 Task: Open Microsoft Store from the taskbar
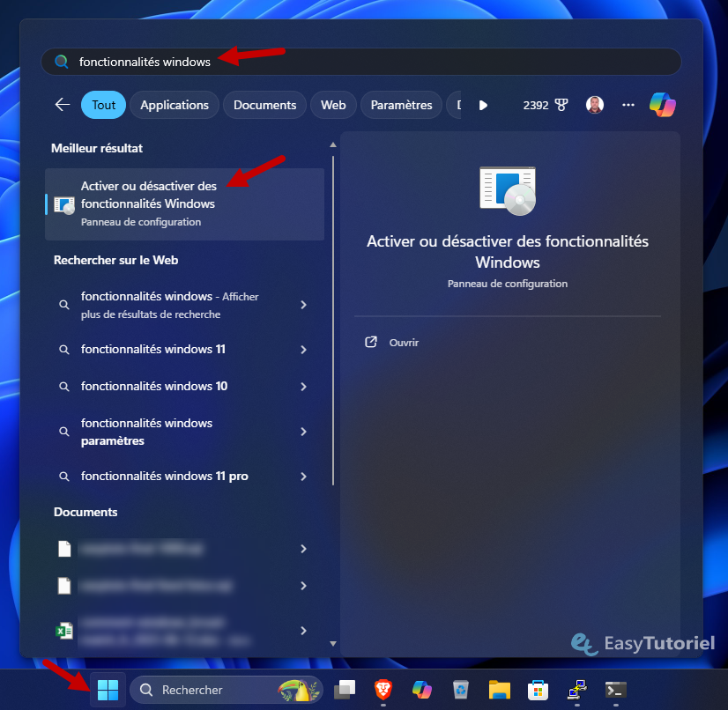click(x=539, y=690)
